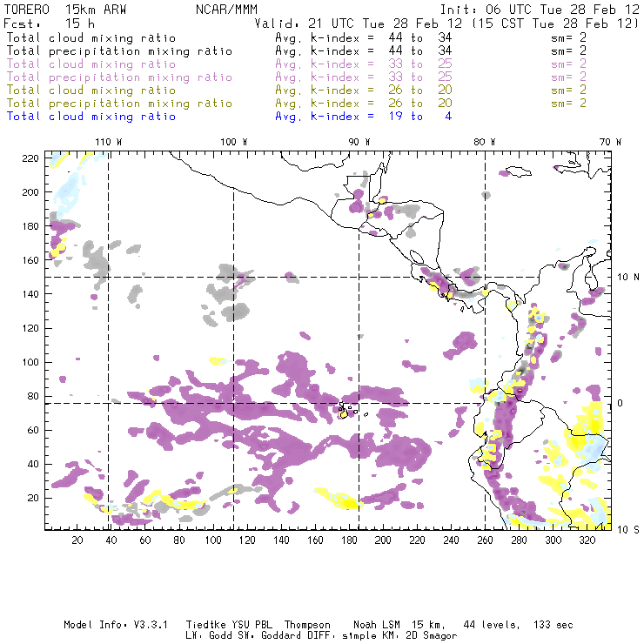Click blue "Avg. k-index = 19 to 4" text
The image size is (644, 644).
364,117
